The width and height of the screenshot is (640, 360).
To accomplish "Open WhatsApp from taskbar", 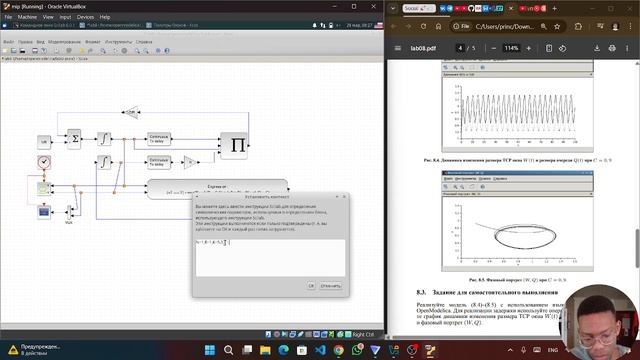I will (357, 350).
